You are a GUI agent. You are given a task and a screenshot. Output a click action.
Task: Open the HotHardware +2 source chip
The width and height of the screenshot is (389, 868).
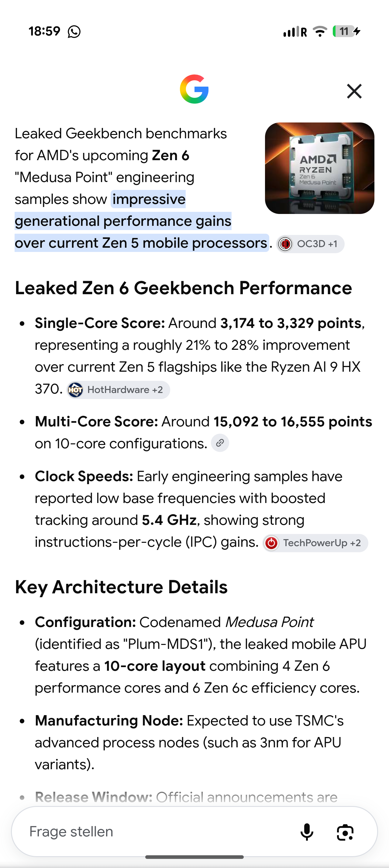[x=118, y=390]
